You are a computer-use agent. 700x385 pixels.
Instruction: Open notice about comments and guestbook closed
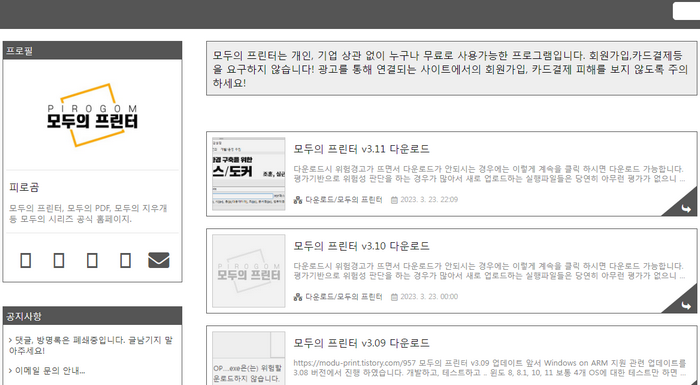pos(91,345)
